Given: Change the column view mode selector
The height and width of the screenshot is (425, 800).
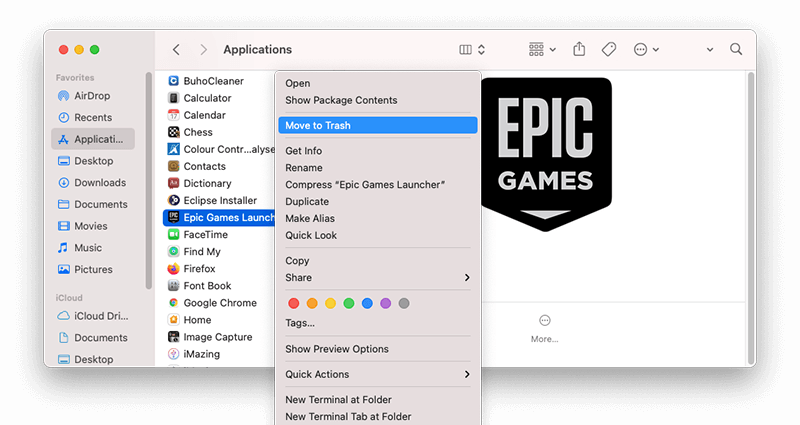Looking at the screenshot, I should [x=472, y=49].
